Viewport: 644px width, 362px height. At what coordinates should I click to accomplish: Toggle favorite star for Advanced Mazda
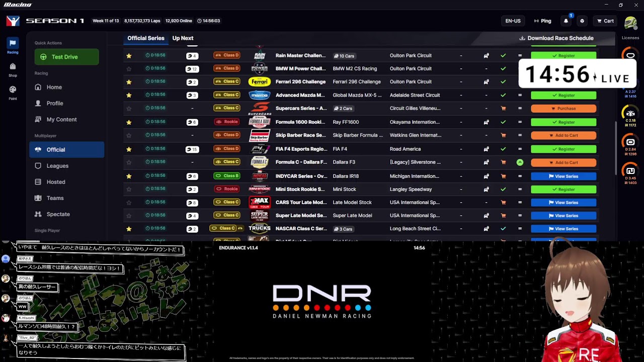pos(129,95)
